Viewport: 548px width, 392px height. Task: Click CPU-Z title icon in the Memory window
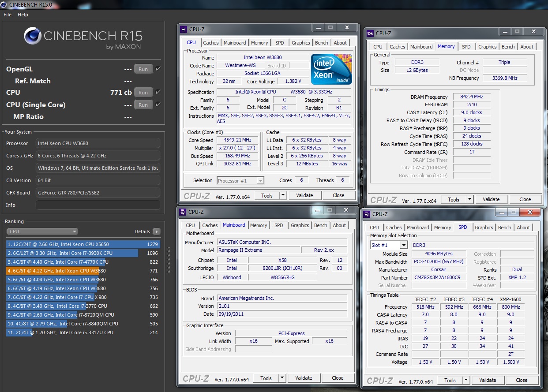371,33
